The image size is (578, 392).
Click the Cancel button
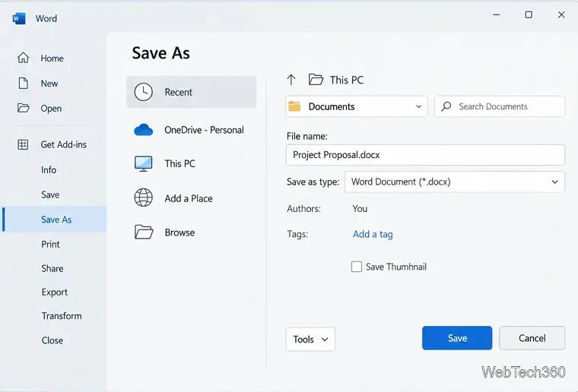coord(532,338)
